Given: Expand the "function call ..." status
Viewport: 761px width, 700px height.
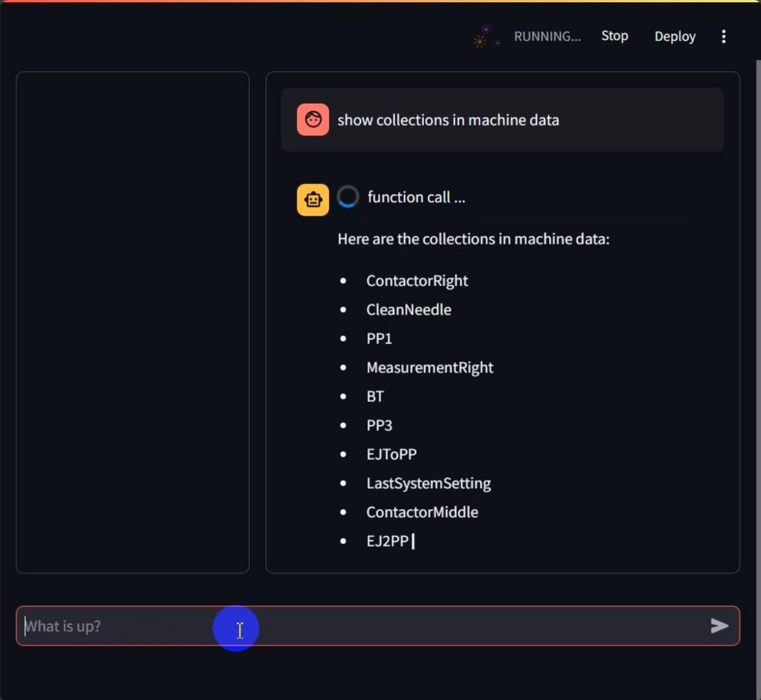Looking at the screenshot, I should (416, 198).
